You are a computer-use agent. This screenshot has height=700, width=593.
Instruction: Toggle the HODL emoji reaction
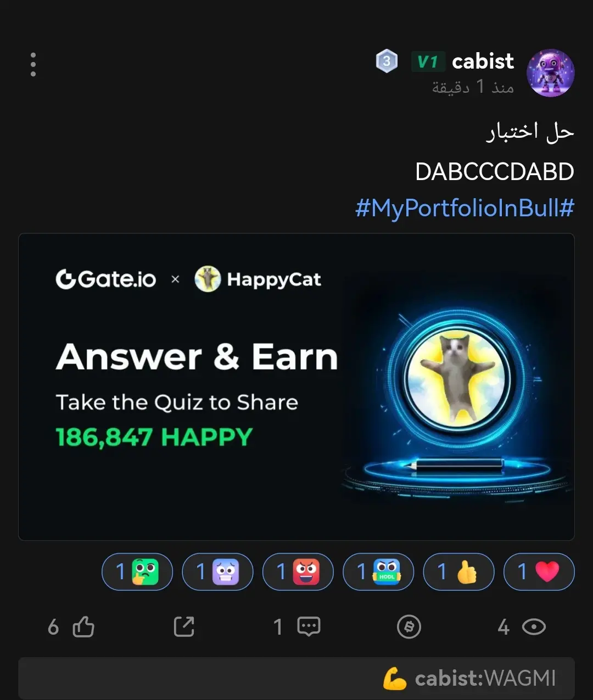point(378,572)
